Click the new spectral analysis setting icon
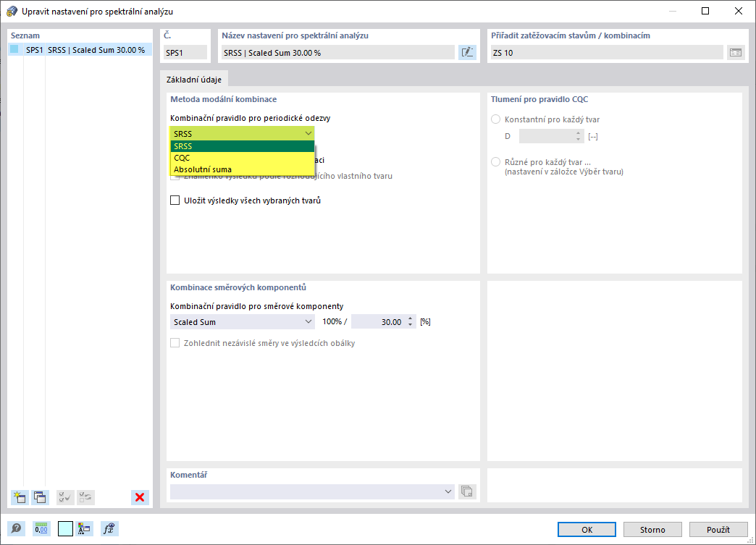Viewport: 756px width, 545px height. pyautogui.click(x=20, y=497)
